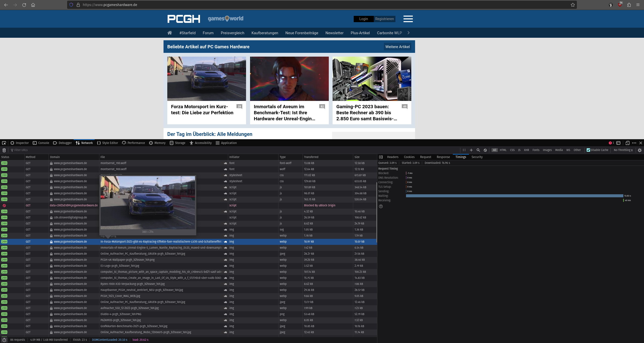
Task: Pause network recording
Action: [464, 150]
